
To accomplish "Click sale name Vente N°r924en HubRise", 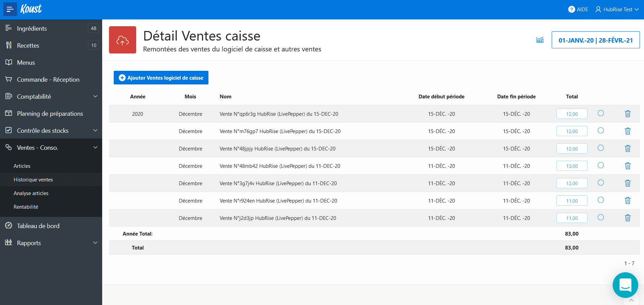I will tap(278, 200).
